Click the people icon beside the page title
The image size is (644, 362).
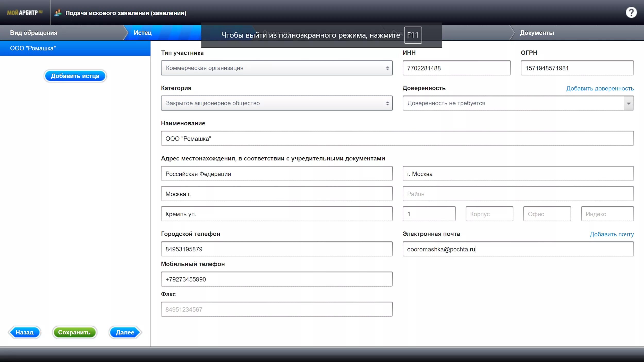pyautogui.click(x=58, y=13)
